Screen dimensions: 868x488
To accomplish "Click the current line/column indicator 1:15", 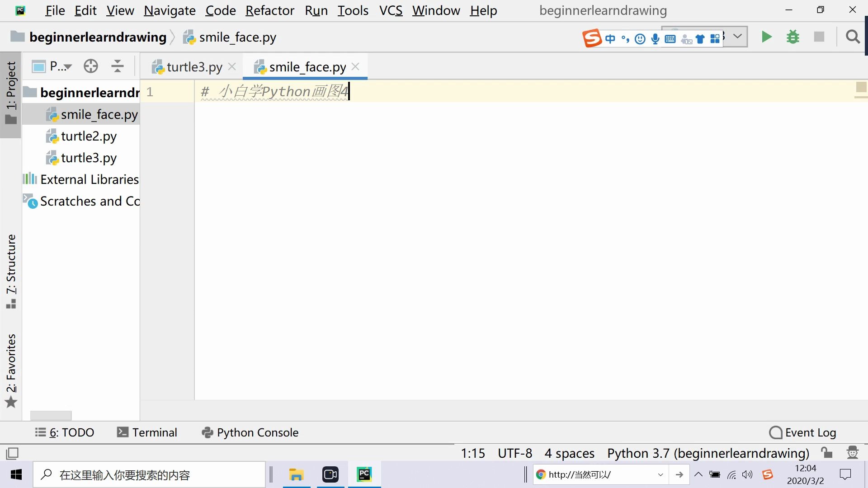I will click(x=474, y=453).
